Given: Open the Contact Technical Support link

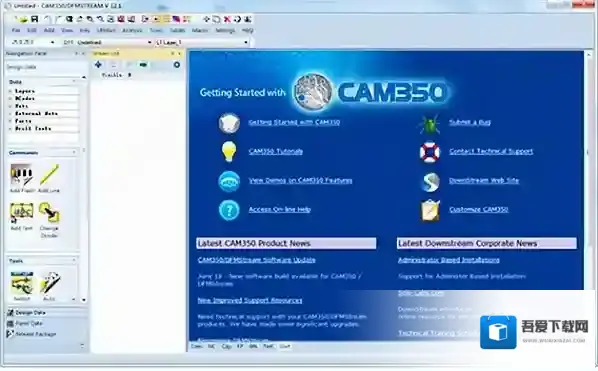Looking at the screenshot, I should point(491,151).
